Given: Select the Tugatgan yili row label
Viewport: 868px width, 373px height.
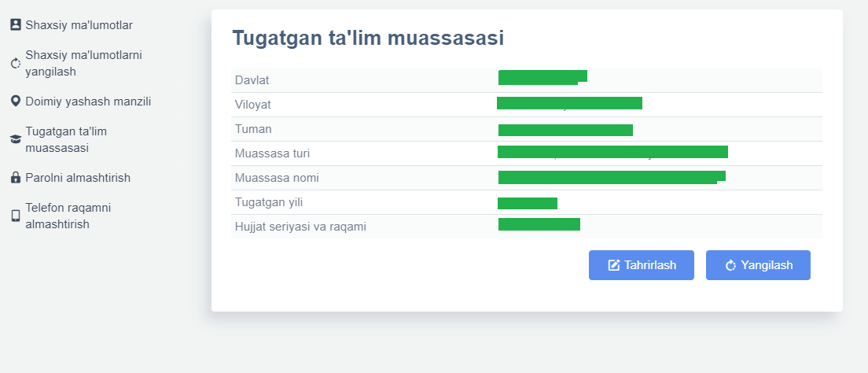Looking at the screenshot, I should [x=269, y=202].
